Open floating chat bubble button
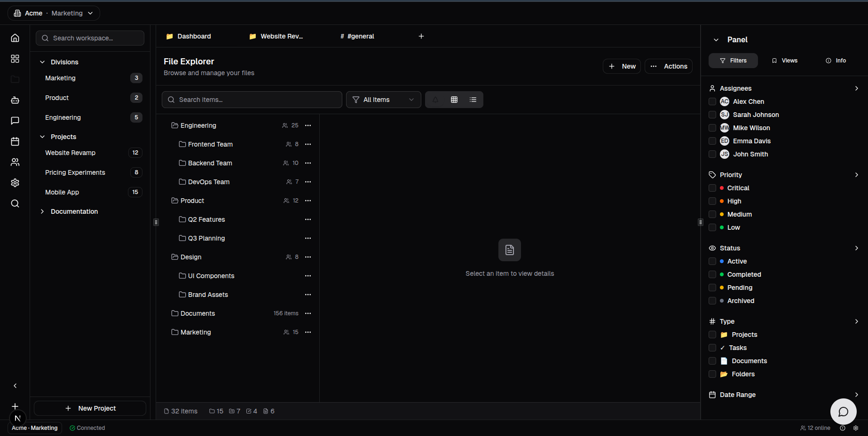This screenshot has width=868, height=436. (843, 412)
